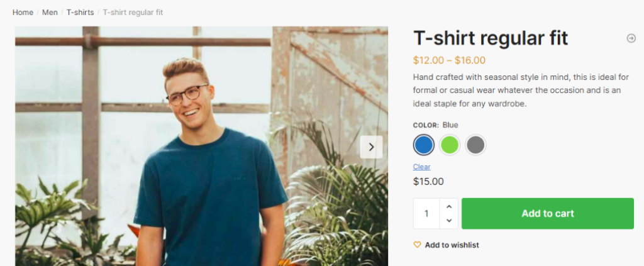Decrease quantity with the down arrow
This screenshot has width=644, height=266.
point(448,221)
